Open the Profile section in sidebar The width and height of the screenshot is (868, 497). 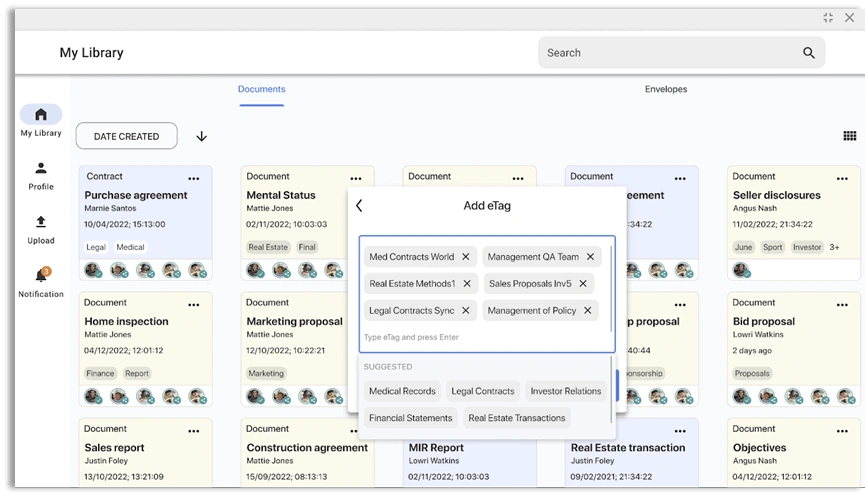(41, 176)
